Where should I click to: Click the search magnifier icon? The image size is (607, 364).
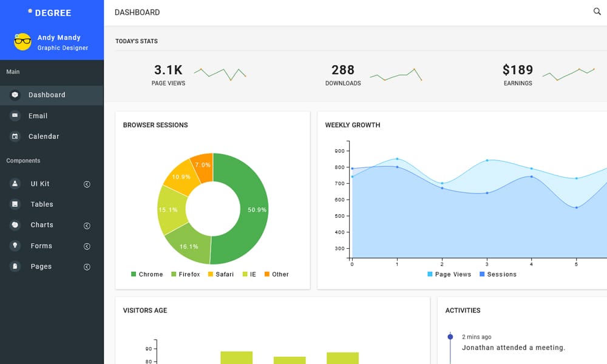coord(595,12)
